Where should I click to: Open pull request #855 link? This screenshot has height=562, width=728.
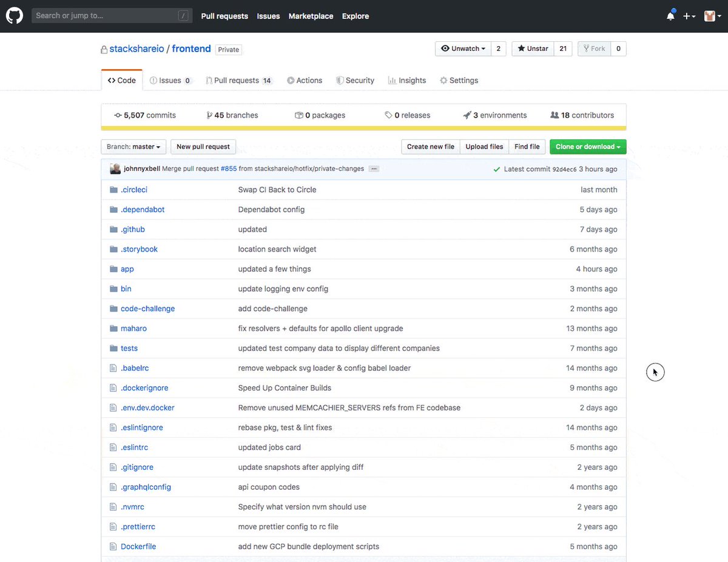228,169
